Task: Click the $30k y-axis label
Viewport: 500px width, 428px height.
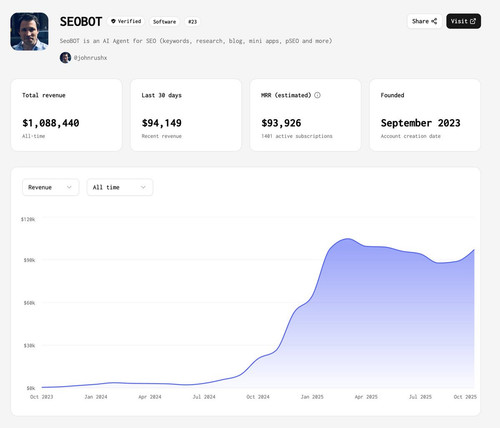Action: [x=29, y=346]
